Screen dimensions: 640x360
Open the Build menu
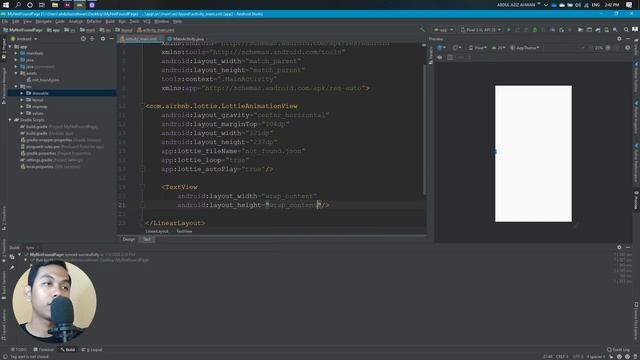pos(110,21)
